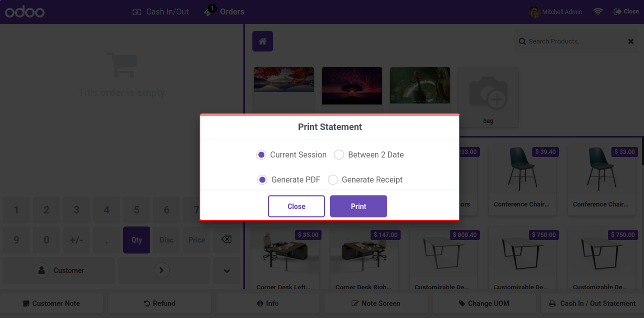
Task: Click the right-chevron payment button
Action: pyautogui.click(x=161, y=270)
